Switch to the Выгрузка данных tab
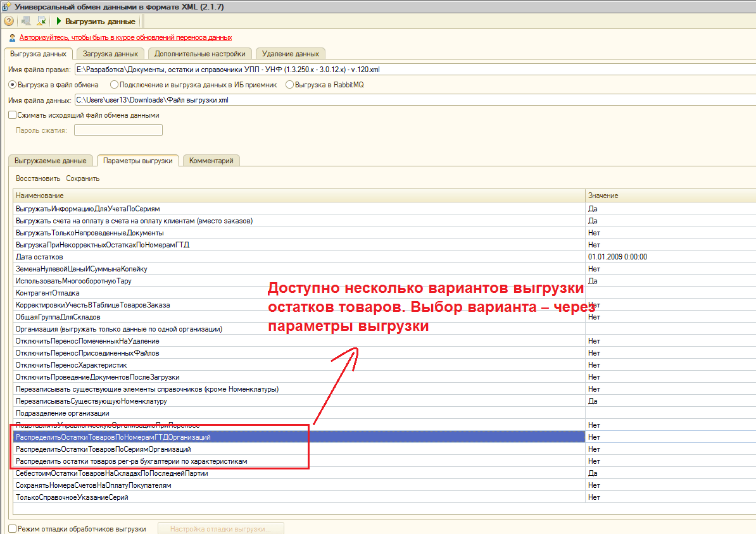Viewport: 756px width, 534px height. [x=38, y=54]
